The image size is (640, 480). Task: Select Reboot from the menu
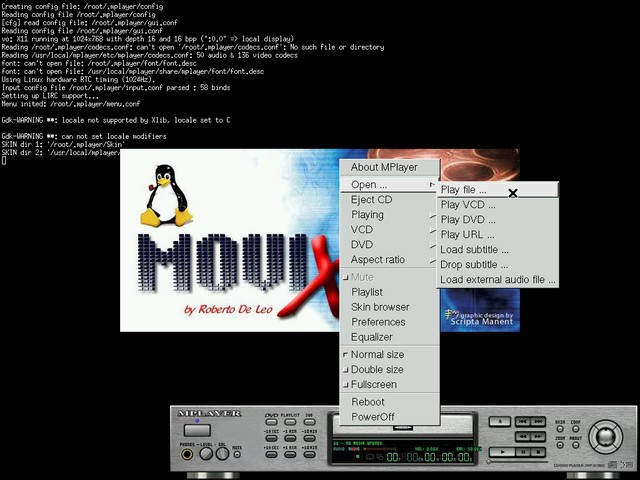click(x=389, y=402)
